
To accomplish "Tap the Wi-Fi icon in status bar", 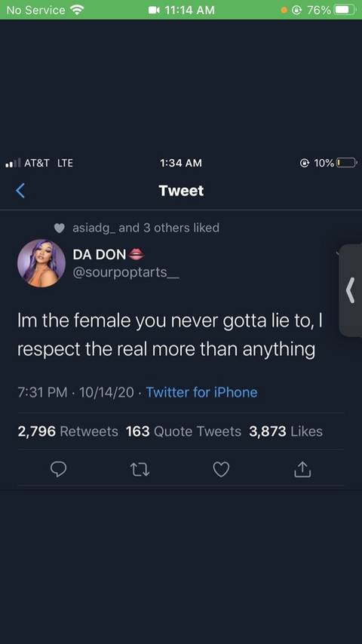I will click(x=76, y=10).
